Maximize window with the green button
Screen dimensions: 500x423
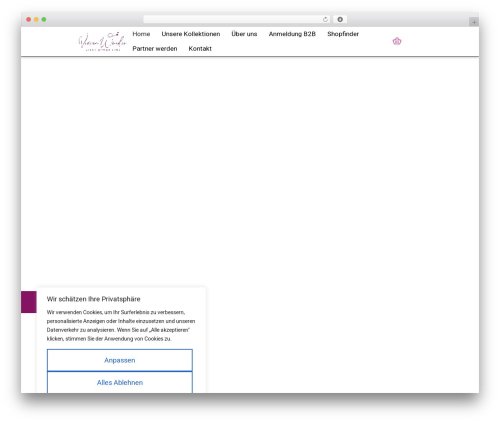point(44,20)
